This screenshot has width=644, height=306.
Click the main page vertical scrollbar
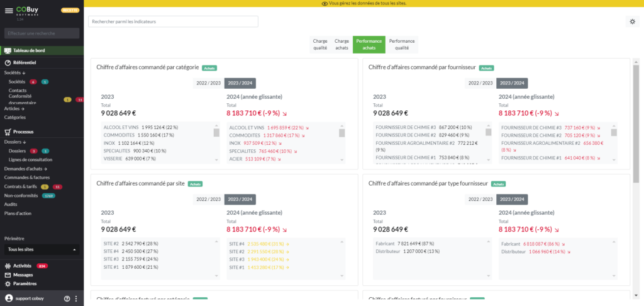pos(636,126)
